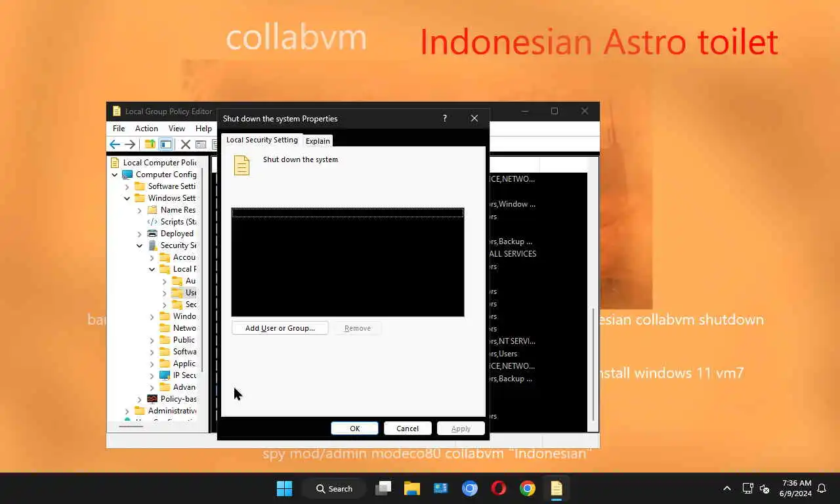Click the Security Settings server icon
840x504 pixels.
pyautogui.click(x=152, y=245)
